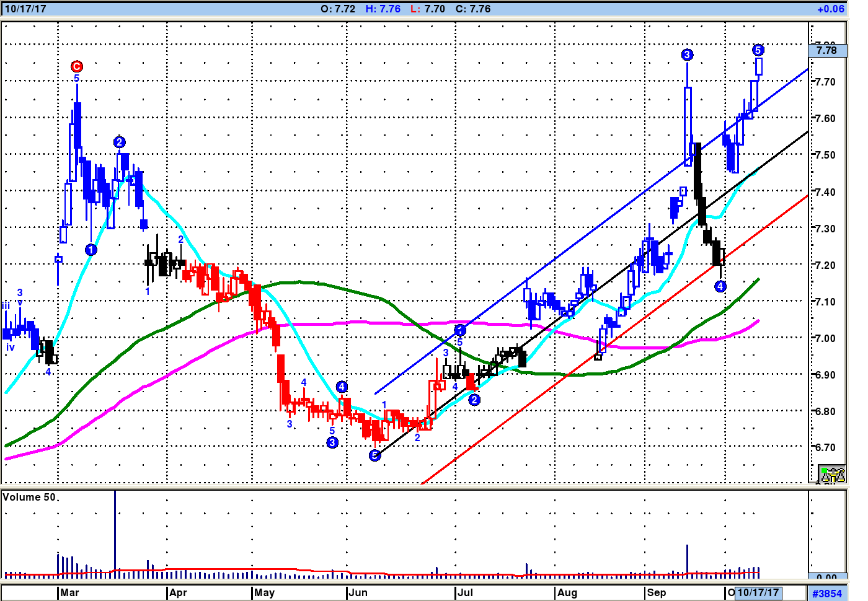Screen dimensions: 868x601
Task: Click the 10/17/17 date in the top header bar
Action: click(x=25, y=9)
